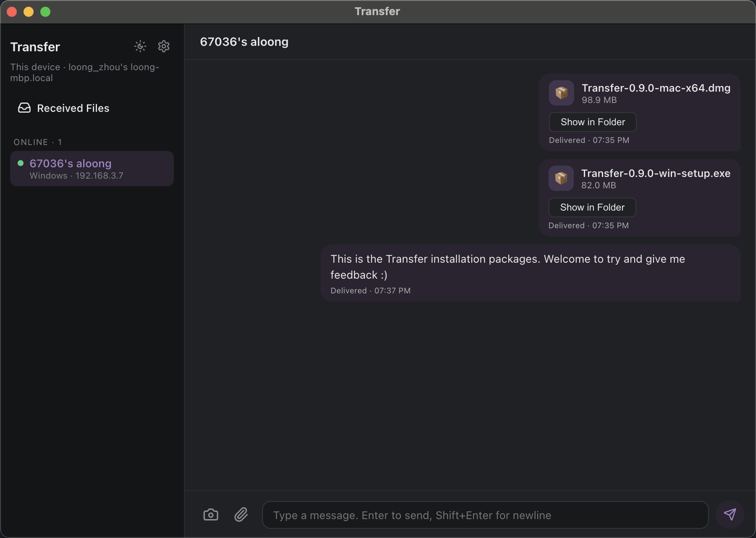
Task: Click the 82.0 MB file size
Action: (x=598, y=185)
